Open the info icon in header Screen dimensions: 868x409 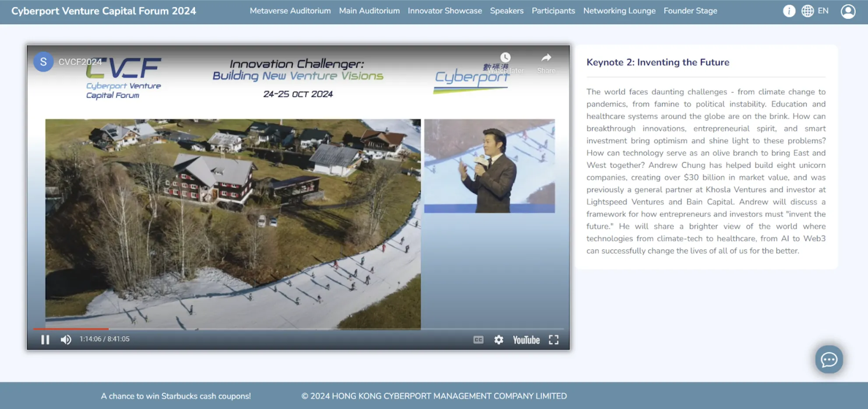point(789,11)
